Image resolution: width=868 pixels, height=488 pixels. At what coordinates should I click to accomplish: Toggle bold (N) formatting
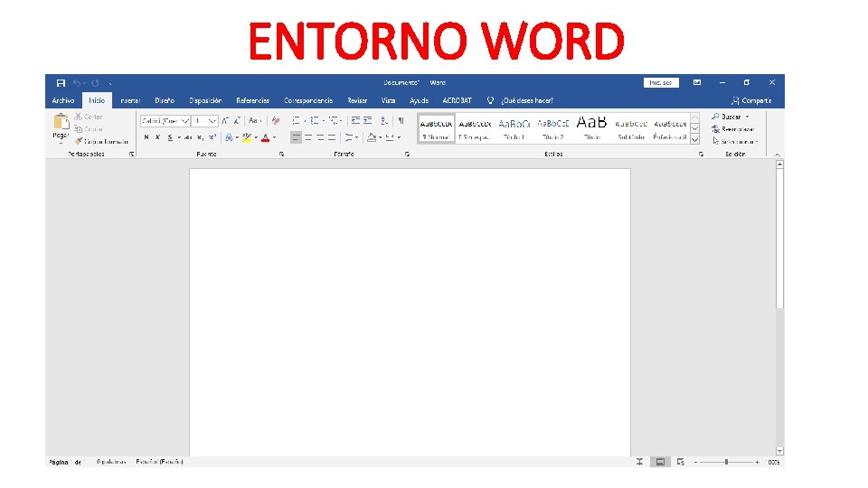coord(146,137)
